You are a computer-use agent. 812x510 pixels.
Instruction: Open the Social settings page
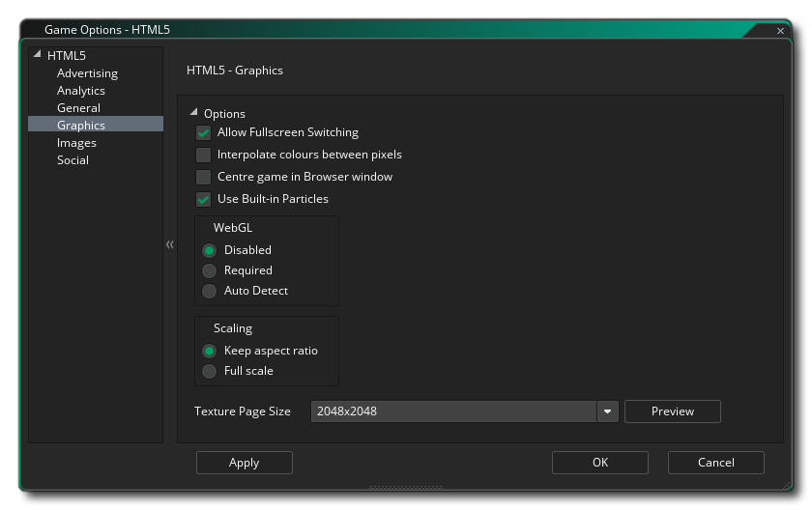73,160
